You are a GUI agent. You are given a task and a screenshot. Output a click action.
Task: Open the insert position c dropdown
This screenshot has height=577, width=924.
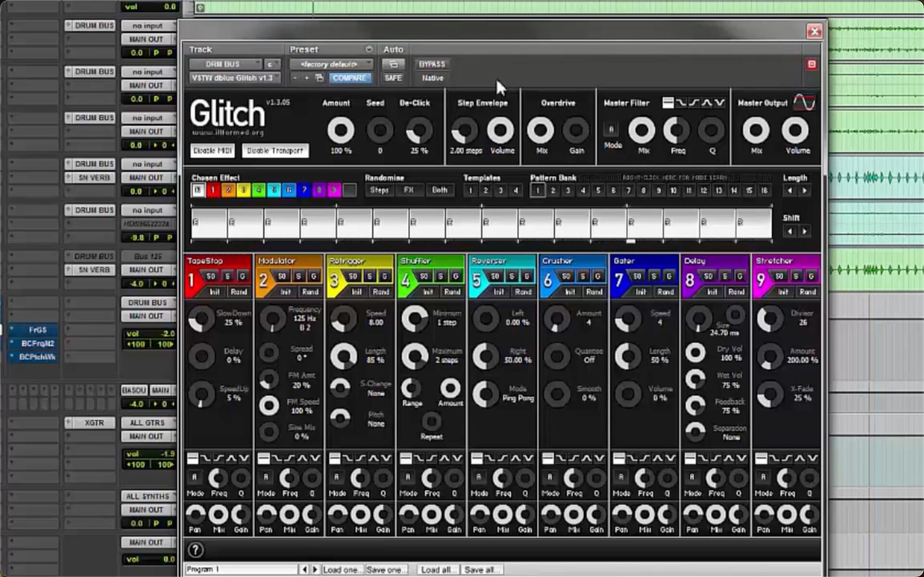tap(272, 64)
